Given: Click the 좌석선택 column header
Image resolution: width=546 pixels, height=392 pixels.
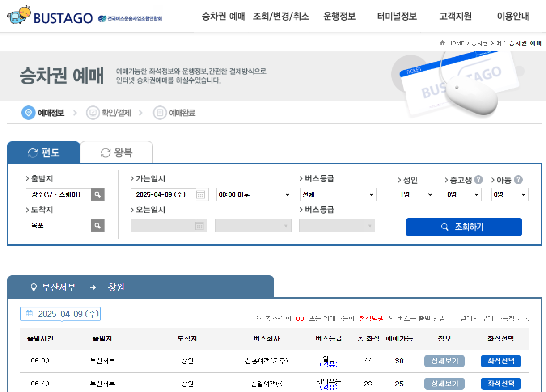Looking at the screenshot, I should point(501,339).
